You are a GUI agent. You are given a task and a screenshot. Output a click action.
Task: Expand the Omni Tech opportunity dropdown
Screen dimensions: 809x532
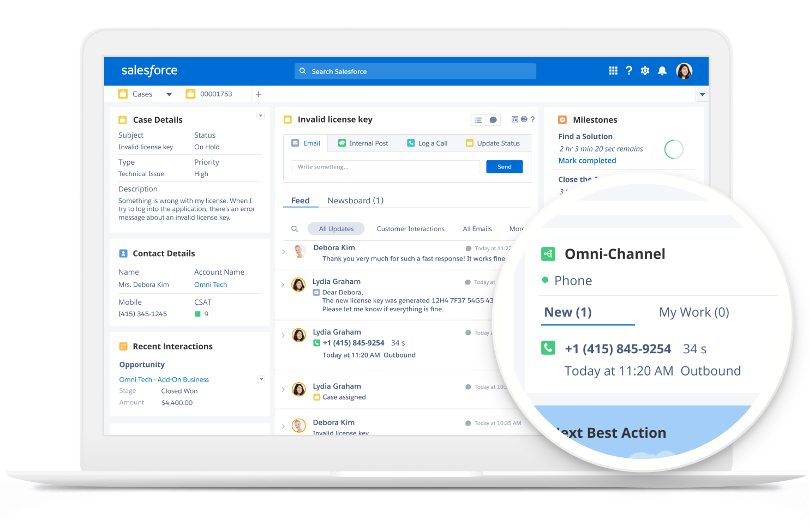click(261, 379)
